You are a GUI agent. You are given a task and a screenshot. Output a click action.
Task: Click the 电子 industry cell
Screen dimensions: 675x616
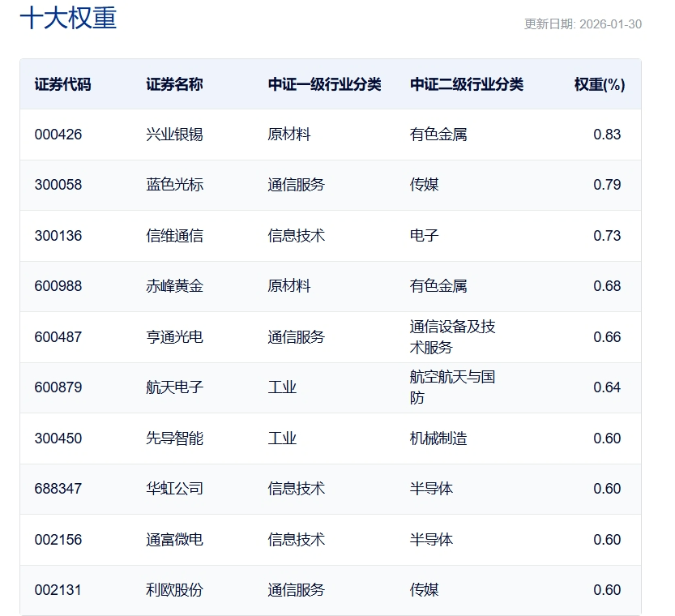pos(424,236)
